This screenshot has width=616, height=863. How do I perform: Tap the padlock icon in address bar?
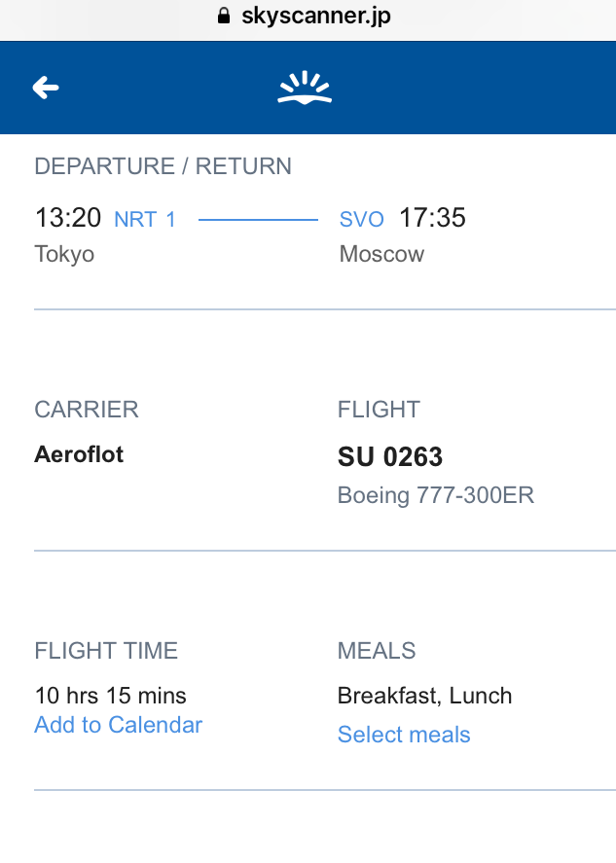[x=224, y=16]
